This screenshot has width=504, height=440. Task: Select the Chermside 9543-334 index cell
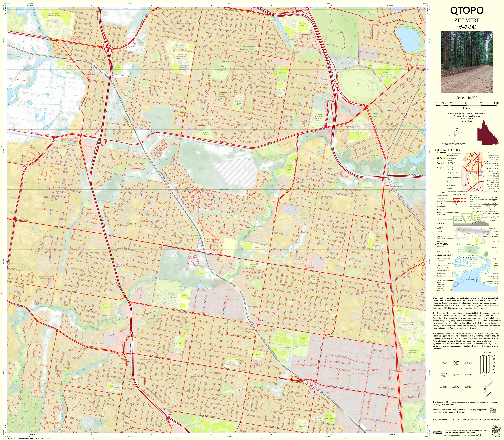click(456, 387)
